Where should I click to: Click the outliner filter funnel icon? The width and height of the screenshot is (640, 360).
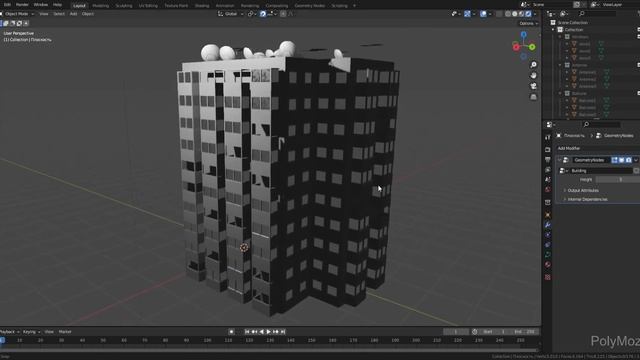[x=638, y=14]
